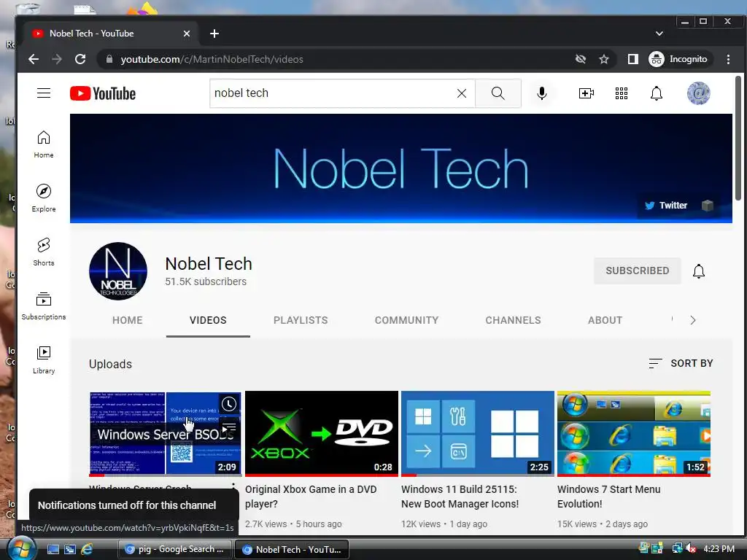Click the YouTube logo
This screenshot has width=747, height=560.
(x=103, y=93)
